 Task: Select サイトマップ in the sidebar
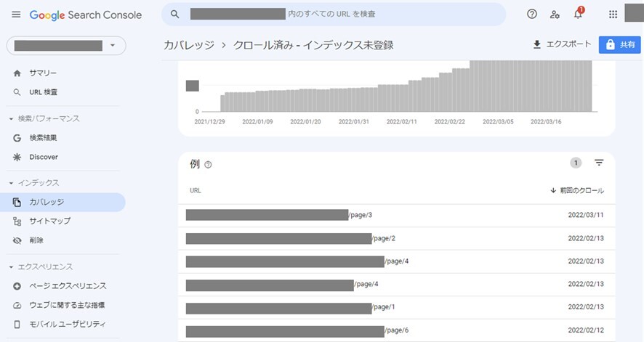point(49,221)
